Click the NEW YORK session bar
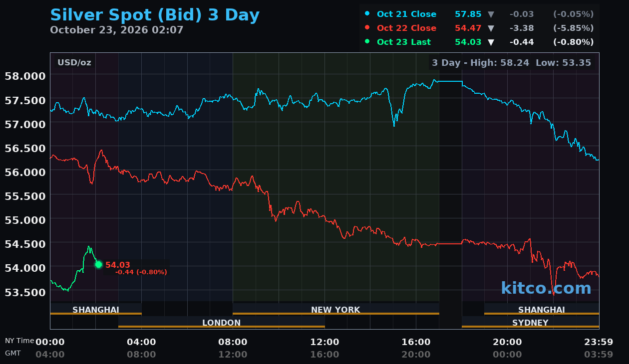This screenshot has height=364, width=629. pyautogui.click(x=335, y=310)
